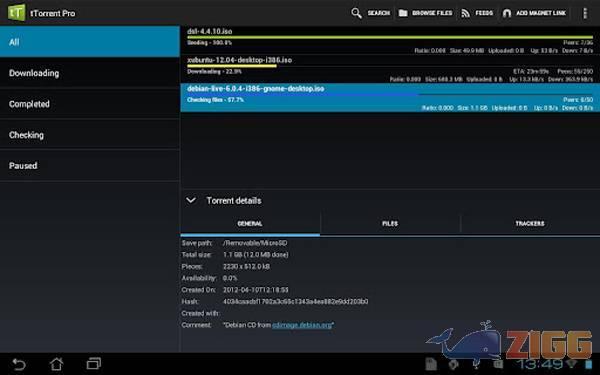Click the dsl-4.4.10.iso progress bar
600x375 pixels.
[390, 38]
